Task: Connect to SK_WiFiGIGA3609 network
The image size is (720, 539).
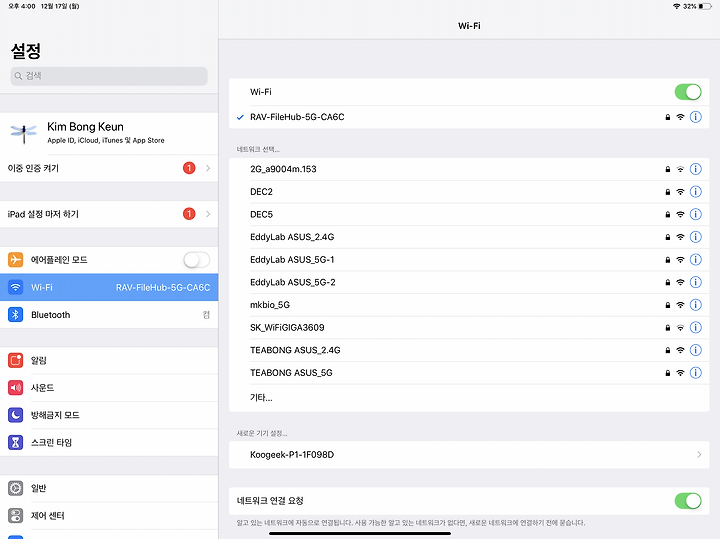Action: [469, 327]
